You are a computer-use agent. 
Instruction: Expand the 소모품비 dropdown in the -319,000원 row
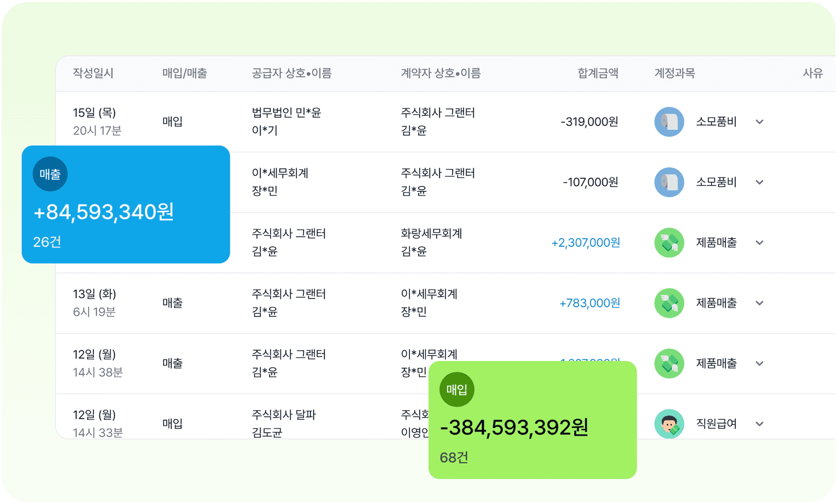[x=759, y=122]
